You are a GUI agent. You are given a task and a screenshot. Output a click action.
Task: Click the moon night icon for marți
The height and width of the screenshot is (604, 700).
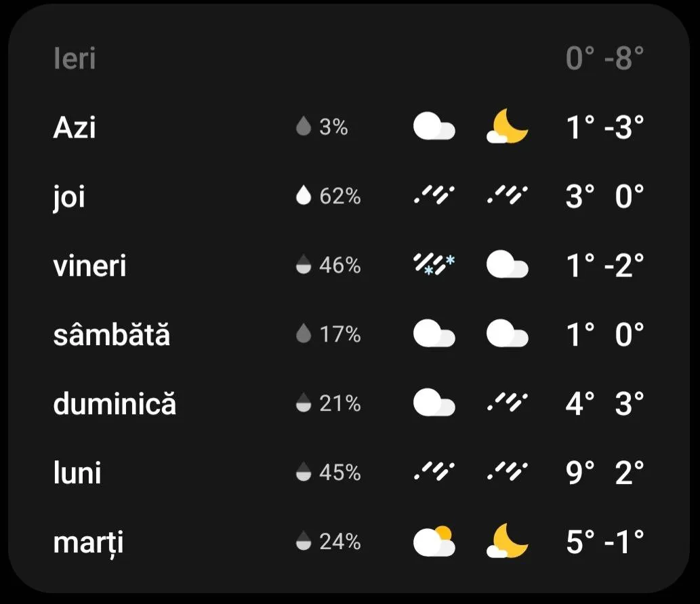click(x=507, y=542)
